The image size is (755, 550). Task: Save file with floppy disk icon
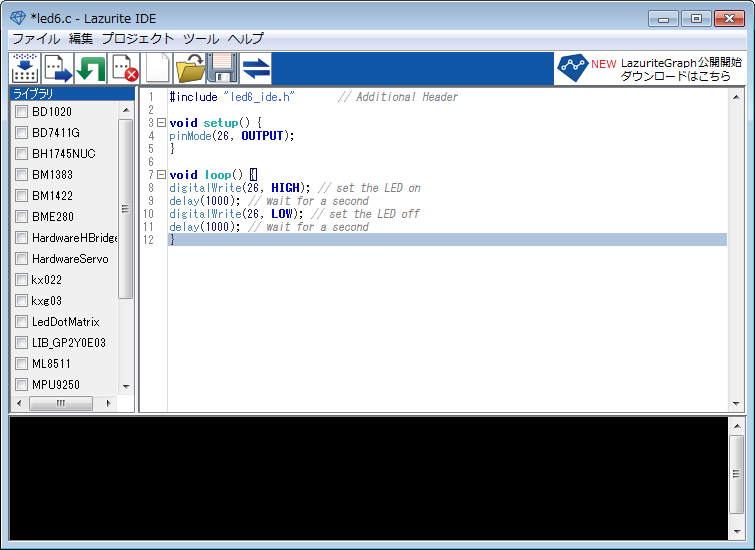(222, 68)
